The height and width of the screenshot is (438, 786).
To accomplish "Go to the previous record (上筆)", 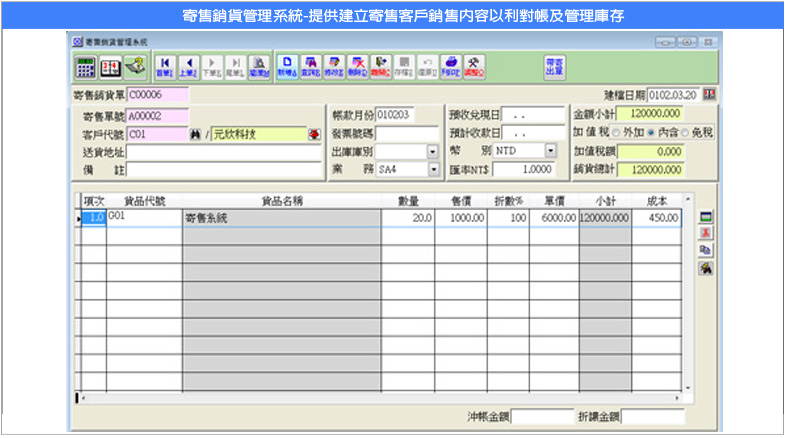I will click(189, 67).
